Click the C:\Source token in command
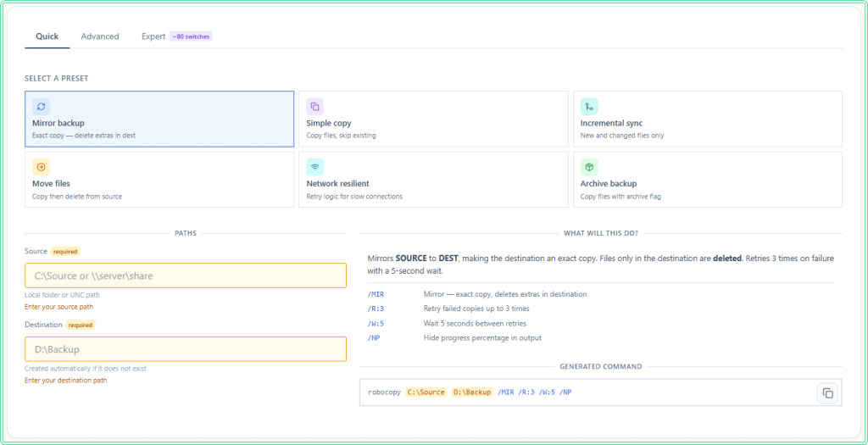The width and height of the screenshot is (868, 445). click(x=426, y=392)
